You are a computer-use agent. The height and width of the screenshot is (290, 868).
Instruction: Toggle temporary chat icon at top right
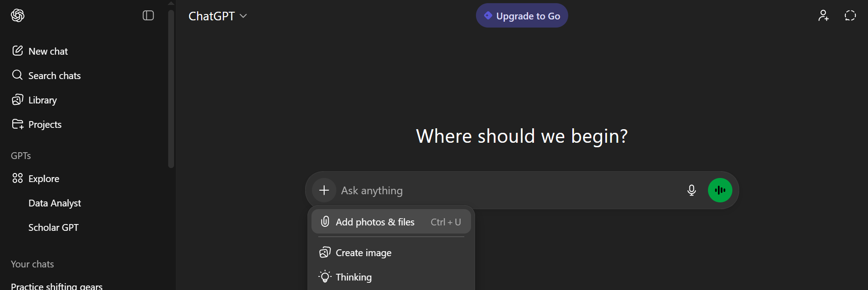(850, 15)
